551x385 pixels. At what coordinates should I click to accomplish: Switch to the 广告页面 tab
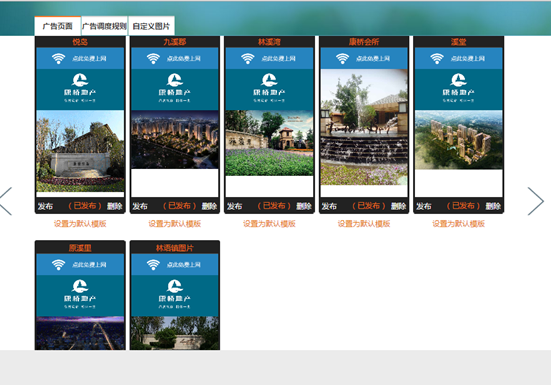[x=58, y=26]
